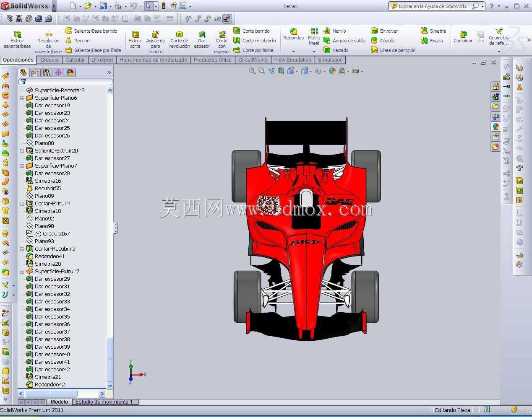Image resolution: width=532 pixels, height=417 pixels.
Task: Click the FeatureManager design tree tab icon
Action: tap(23, 73)
